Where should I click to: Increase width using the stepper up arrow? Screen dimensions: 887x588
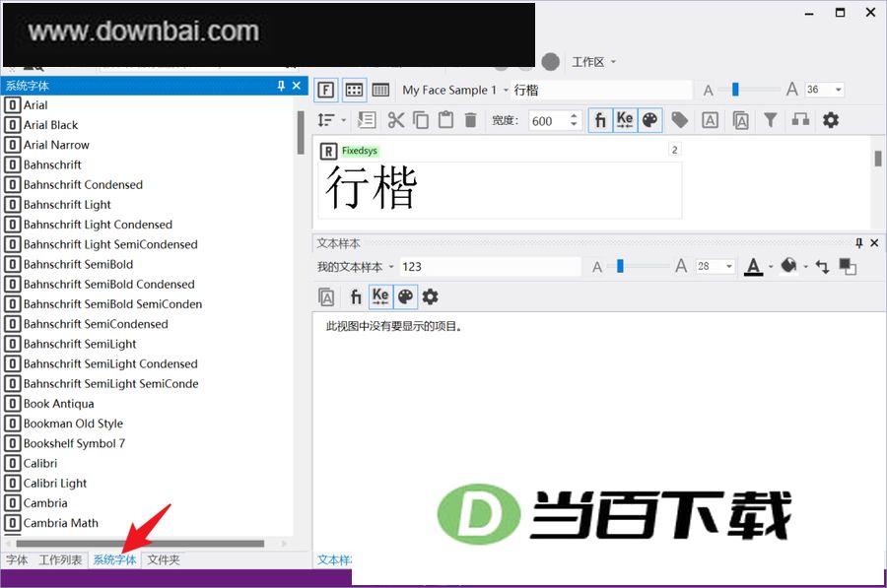(x=574, y=116)
